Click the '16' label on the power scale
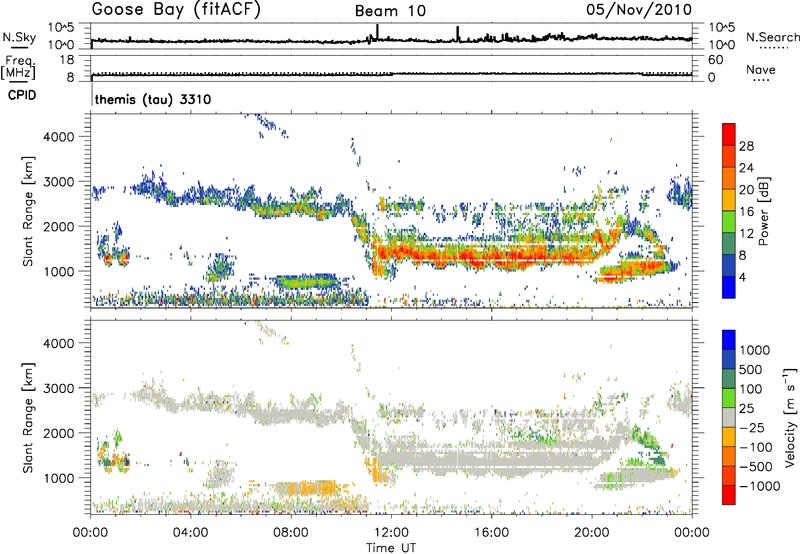The image size is (800, 554). coord(746,212)
